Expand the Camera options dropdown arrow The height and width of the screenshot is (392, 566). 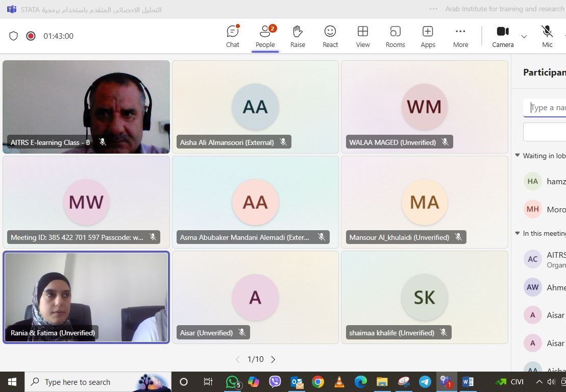tap(524, 36)
